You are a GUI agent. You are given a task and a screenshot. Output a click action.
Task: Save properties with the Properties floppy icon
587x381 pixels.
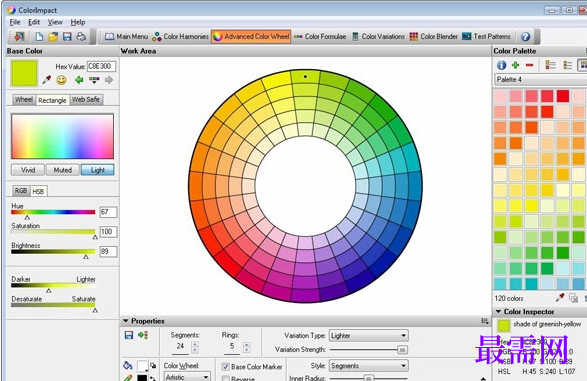pos(128,335)
